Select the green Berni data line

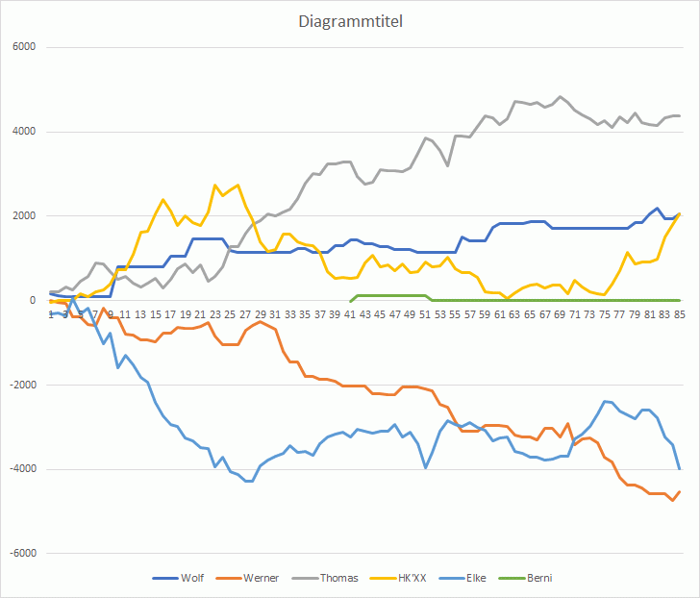(x=577, y=300)
